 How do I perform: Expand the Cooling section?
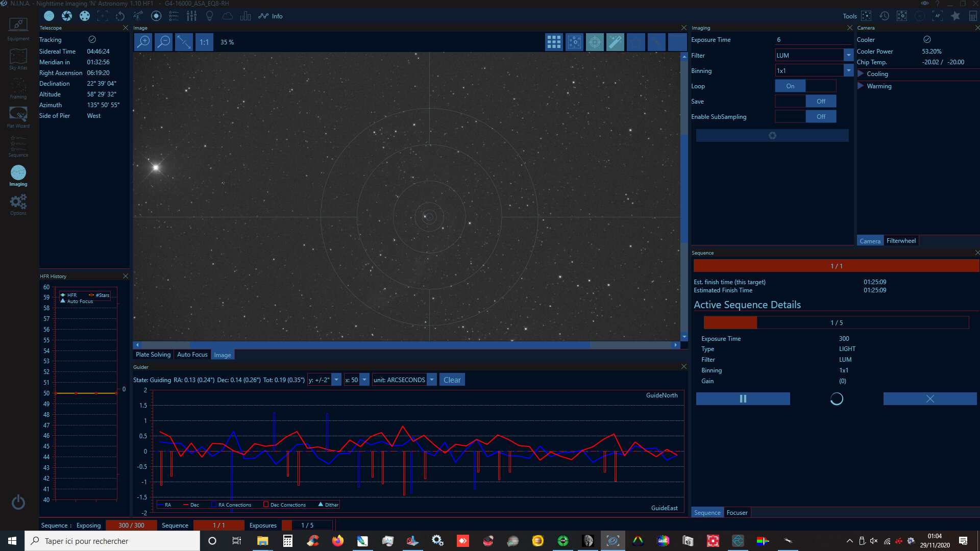click(861, 74)
